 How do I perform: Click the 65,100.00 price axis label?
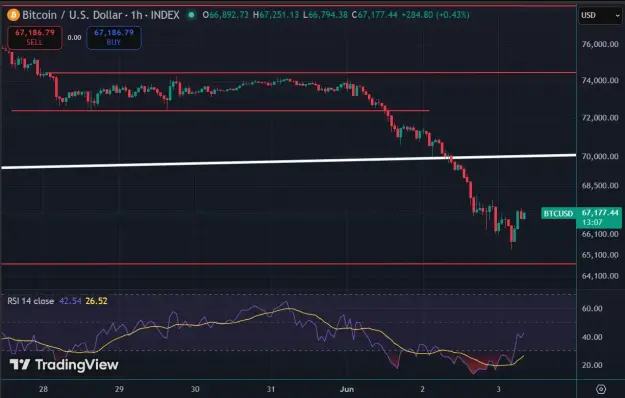click(600, 255)
